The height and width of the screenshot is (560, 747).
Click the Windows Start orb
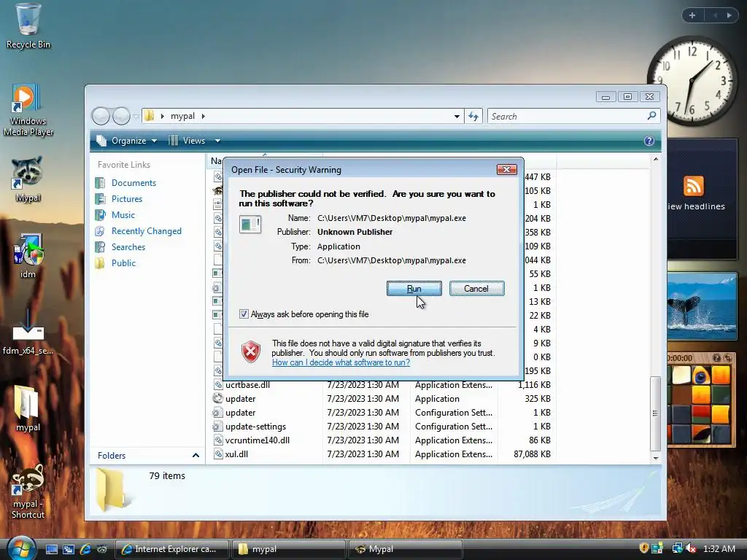click(x=20, y=548)
